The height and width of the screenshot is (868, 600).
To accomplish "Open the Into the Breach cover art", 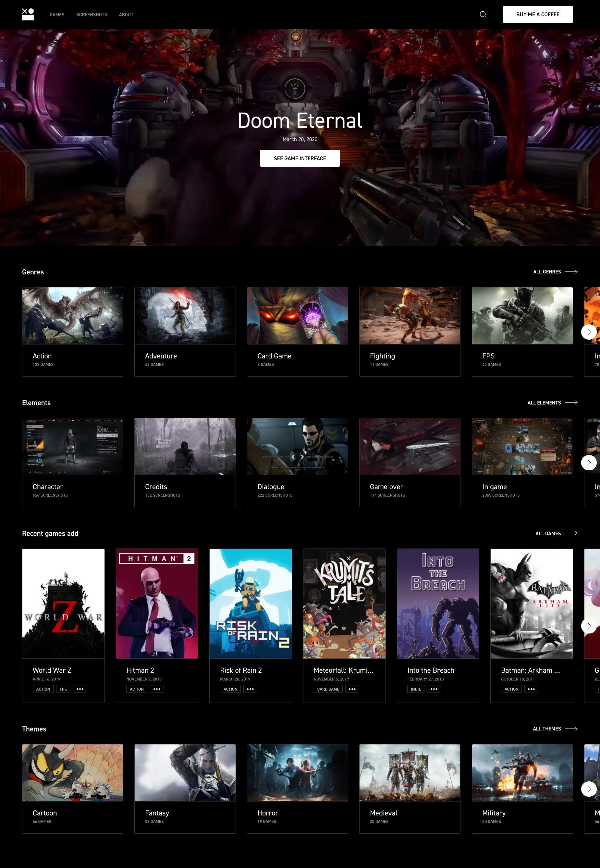I will pyautogui.click(x=438, y=603).
